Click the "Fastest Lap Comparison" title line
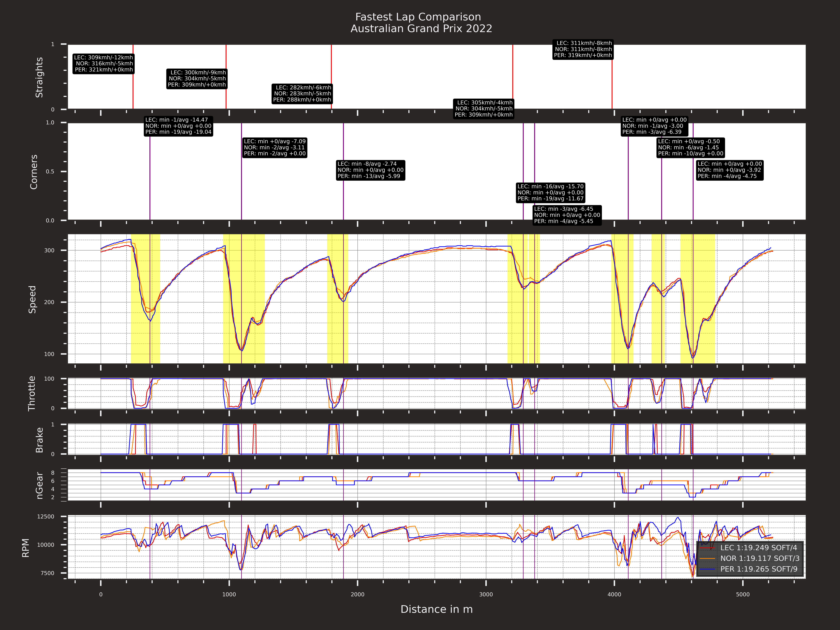The width and height of the screenshot is (840, 630). pos(418,17)
